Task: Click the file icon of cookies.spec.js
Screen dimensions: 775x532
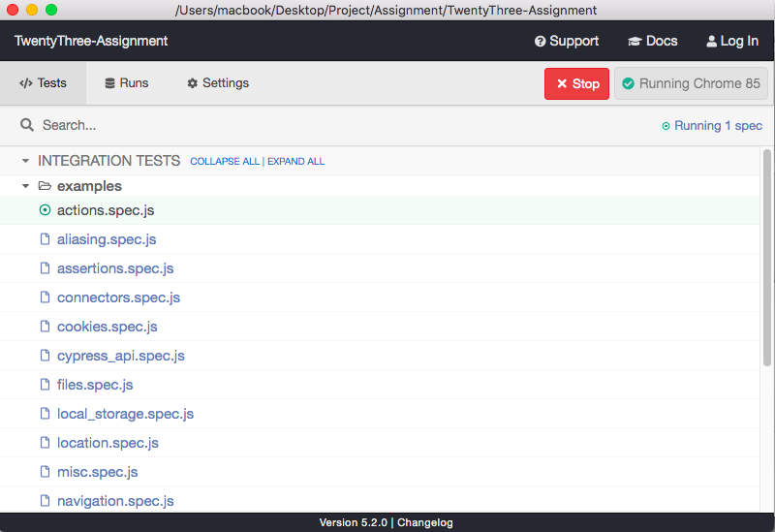Action: (x=45, y=327)
